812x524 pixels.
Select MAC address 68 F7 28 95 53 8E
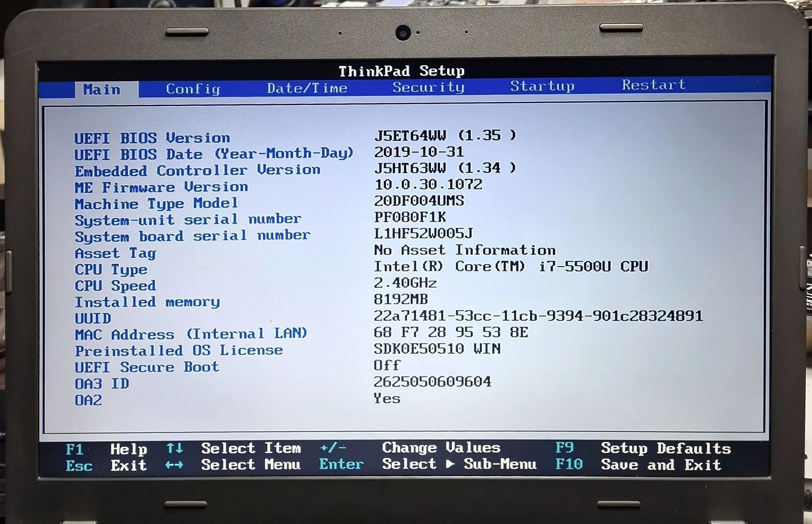pos(451,332)
